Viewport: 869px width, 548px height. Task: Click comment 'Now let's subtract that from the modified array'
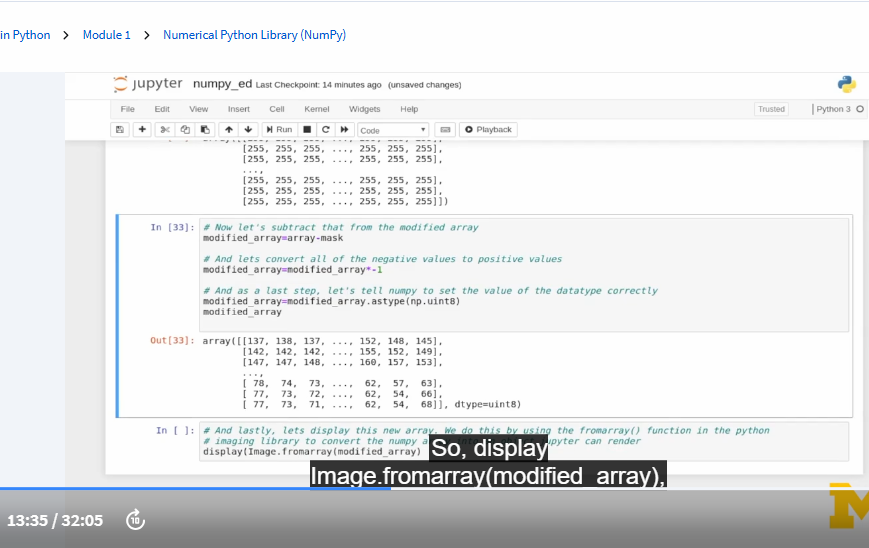341,227
